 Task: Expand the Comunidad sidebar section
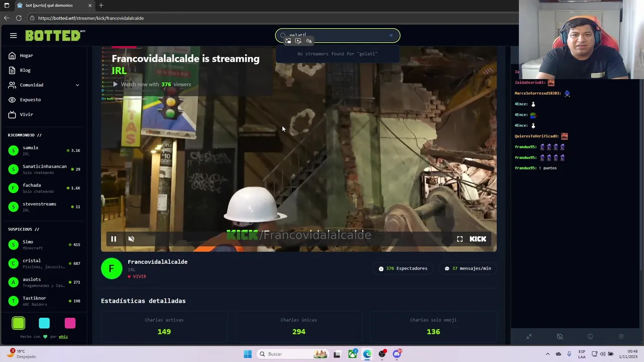pos(44,85)
